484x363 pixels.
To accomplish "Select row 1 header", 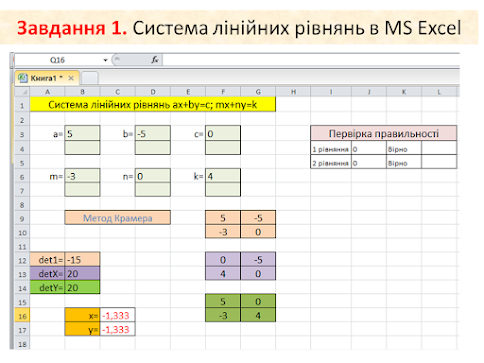I will (x=22, y=106).
